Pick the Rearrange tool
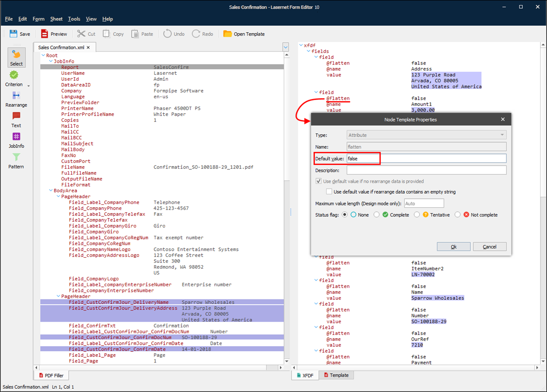The width and height of the screenshot is (547, 392). click(16, 99)
